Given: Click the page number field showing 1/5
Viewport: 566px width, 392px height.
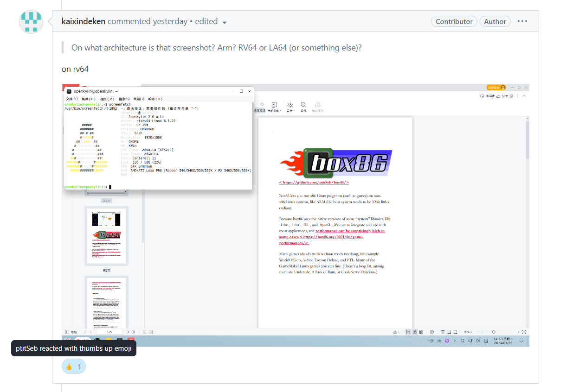Looking at the screenshot, I should click(x=109, y=332).
